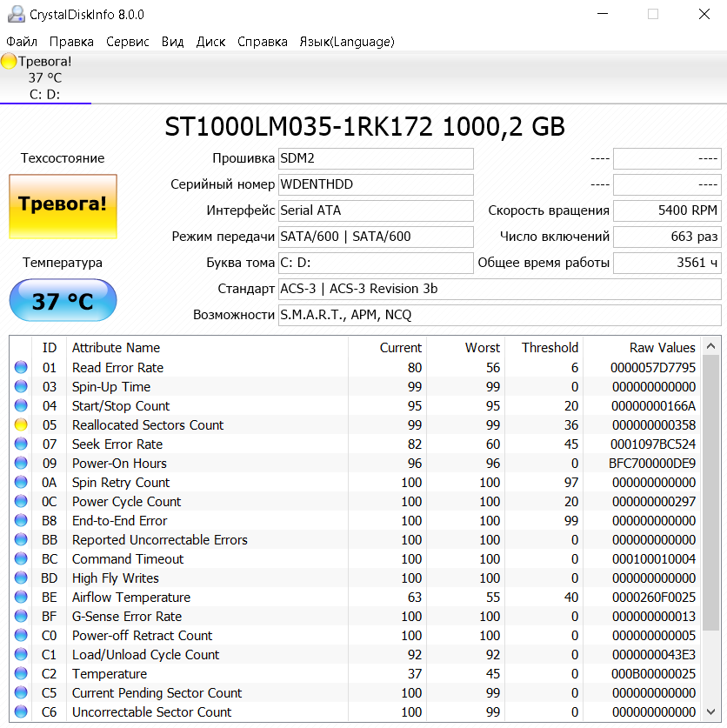Click the CrystalDiskInfo app icon in the title bar

click(15, 15)
